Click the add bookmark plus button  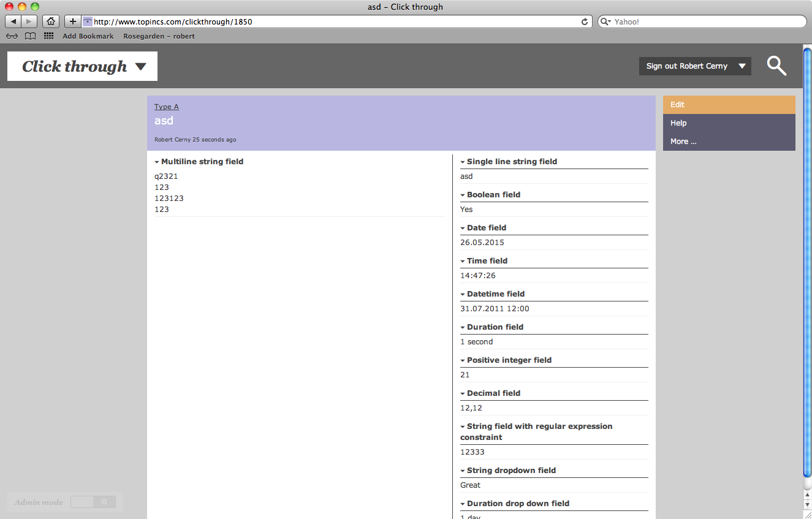pyautogui.click(x=72, y=21)
